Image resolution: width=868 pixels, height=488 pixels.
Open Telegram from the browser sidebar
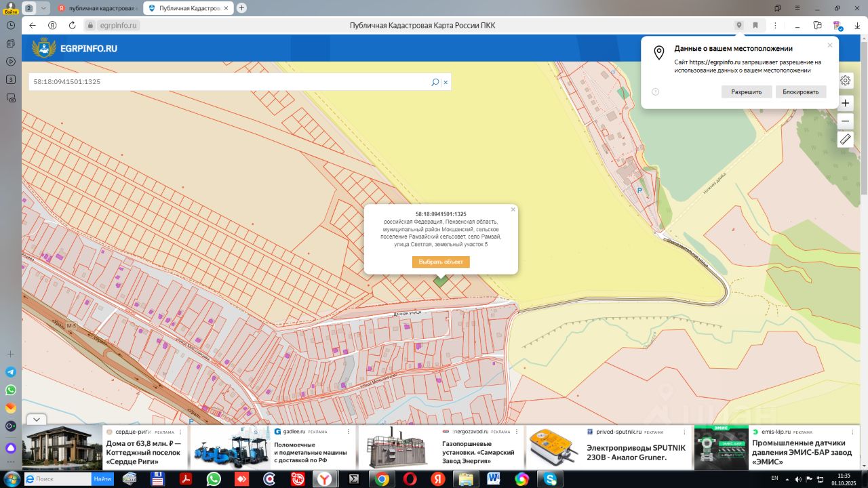point(11,372)
